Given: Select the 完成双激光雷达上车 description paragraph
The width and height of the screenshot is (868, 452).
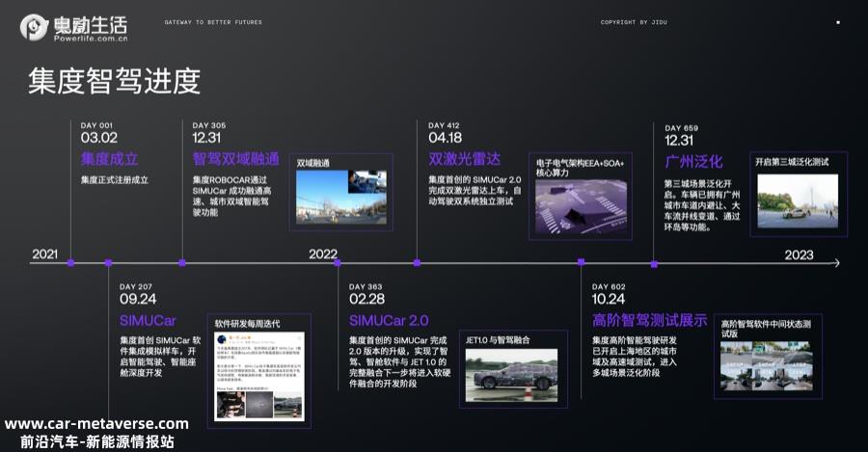Looking at the screenshot, I should pos(475,190).
